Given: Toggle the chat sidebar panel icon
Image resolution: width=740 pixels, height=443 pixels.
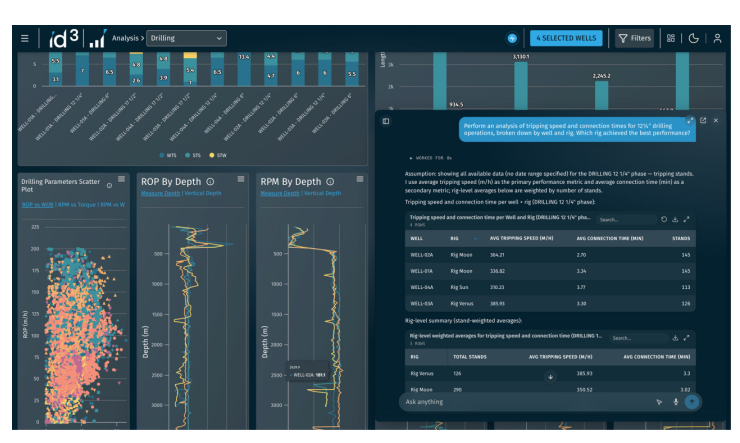Looking at the screenshot, I should click(386, 121).
